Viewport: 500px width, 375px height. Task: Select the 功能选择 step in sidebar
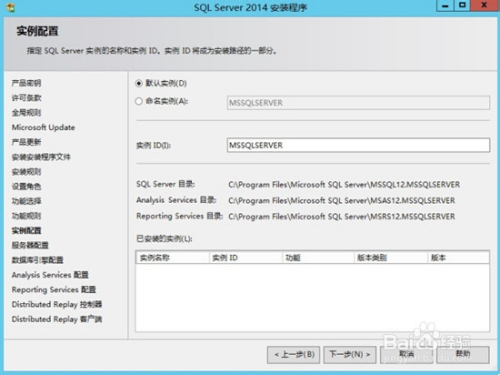click(27, 201)
